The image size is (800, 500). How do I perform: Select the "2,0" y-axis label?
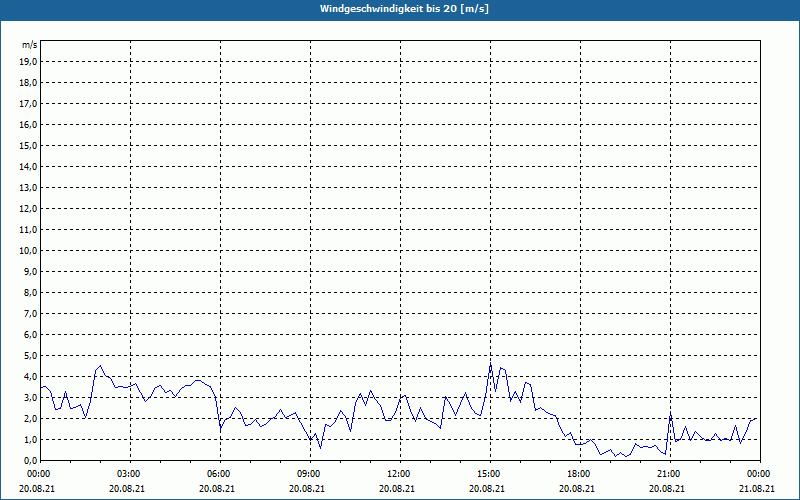(31, 418)
